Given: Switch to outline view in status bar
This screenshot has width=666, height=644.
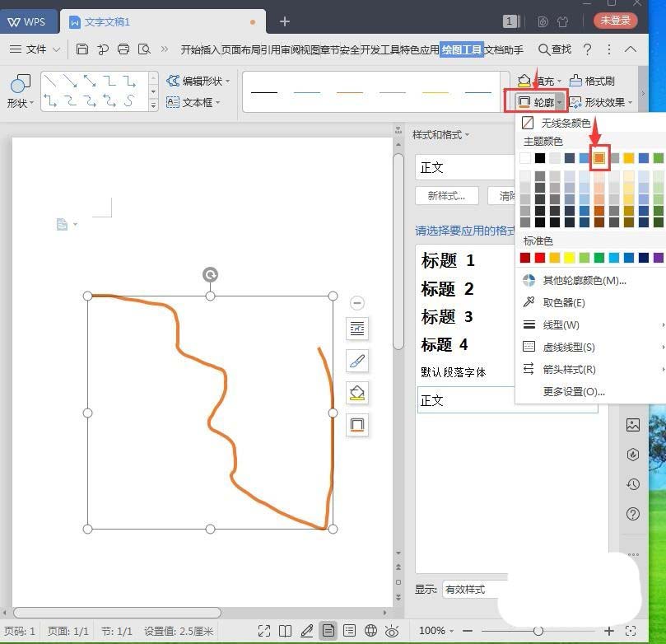Looking at the screenshot, I should [x=349, y=632].
